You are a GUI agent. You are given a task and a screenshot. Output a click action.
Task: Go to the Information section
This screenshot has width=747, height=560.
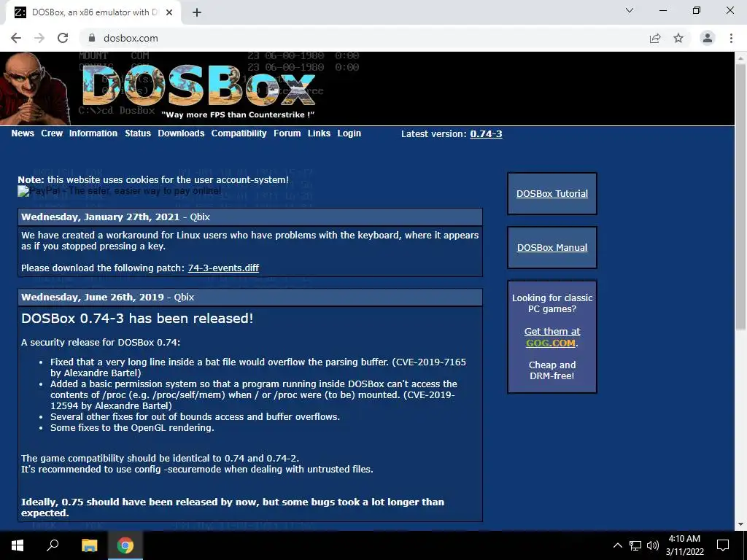point(93,133)
